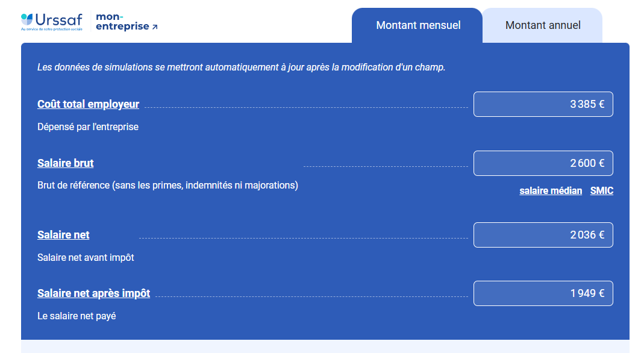Click the 3 385 € employer cost field

(543, 104)
